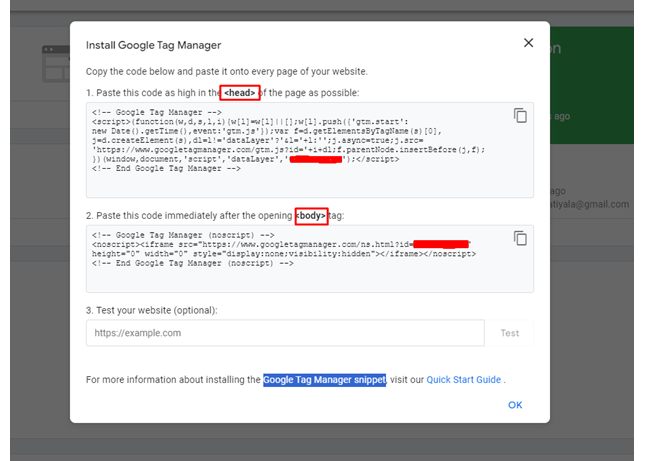Click the container window icon behind dialog
The width and height of the screenshot is (648, 461).
click(x=56, y=64)
